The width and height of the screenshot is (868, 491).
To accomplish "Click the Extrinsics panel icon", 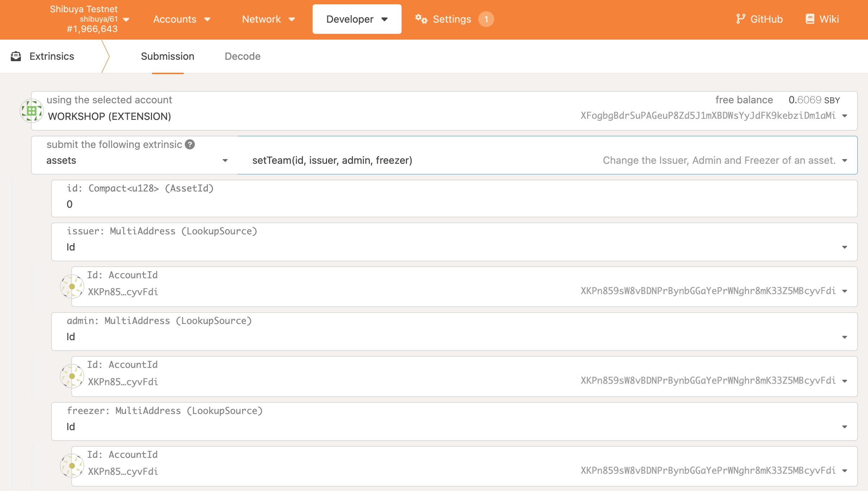I will point(16,56).
